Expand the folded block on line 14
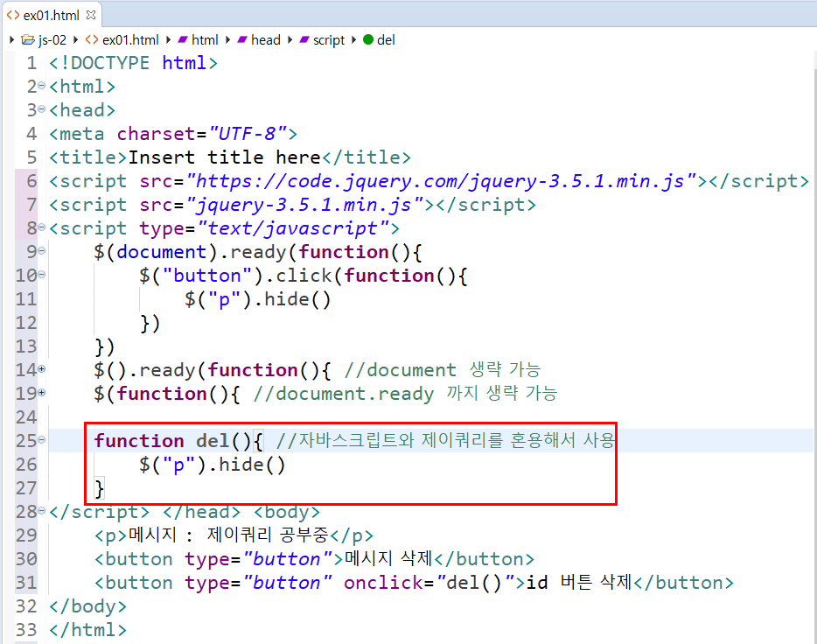The height and width of the screenshot is (644, 817). pyautogui.click(x=42, y=369)
